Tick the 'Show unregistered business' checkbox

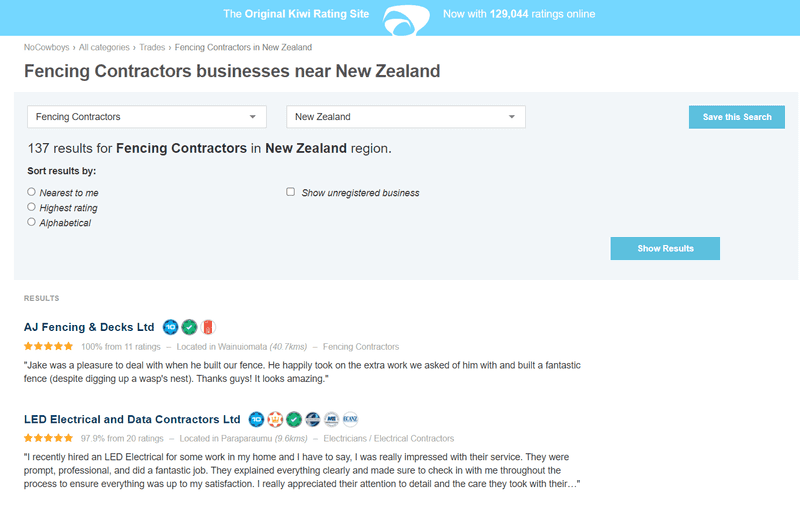pos(290,192)
